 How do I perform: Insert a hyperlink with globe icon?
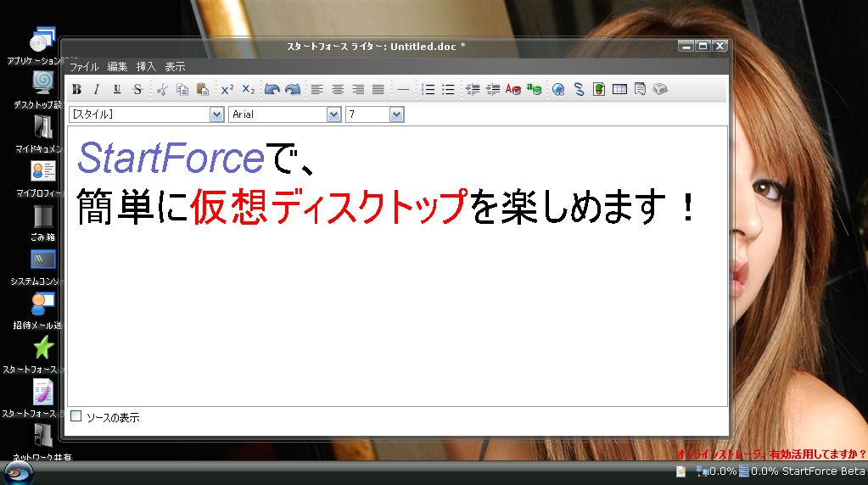pos(558,89)
